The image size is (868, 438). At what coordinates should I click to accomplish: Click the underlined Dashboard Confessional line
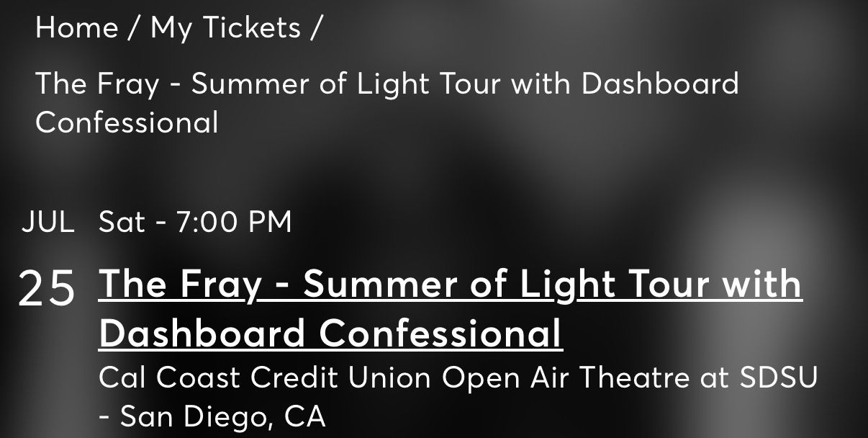tap(330, 334)
